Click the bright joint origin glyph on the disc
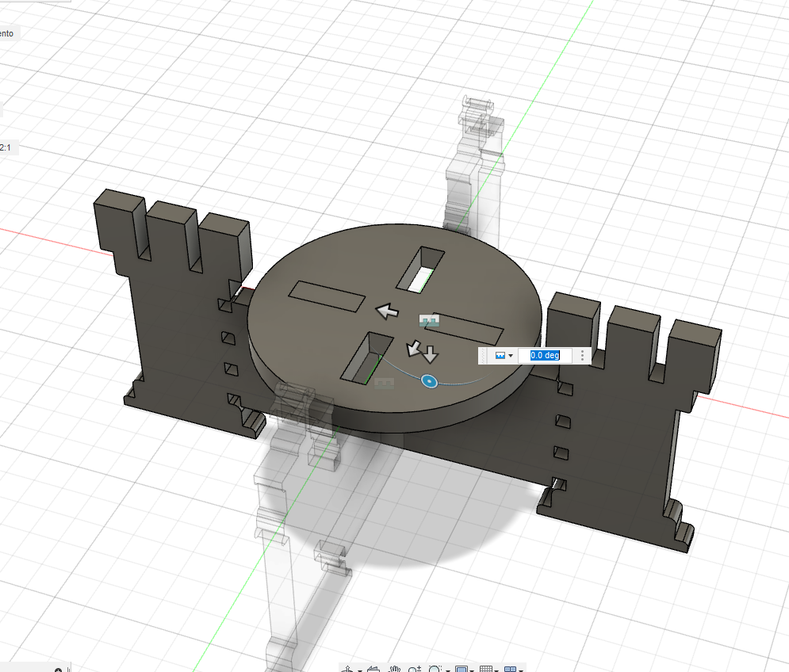The height and width of the screenshot is (672, 789). pyautogui.click(x=429, y=320)
